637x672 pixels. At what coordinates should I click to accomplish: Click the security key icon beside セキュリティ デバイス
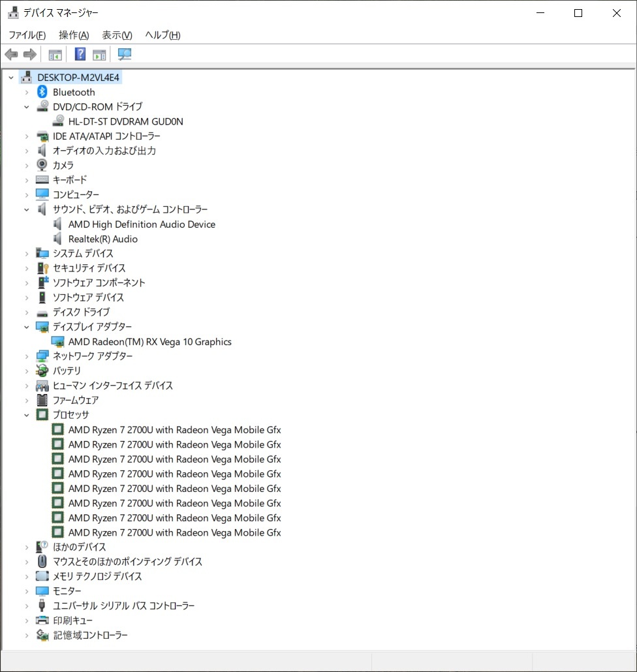(42, 268)
